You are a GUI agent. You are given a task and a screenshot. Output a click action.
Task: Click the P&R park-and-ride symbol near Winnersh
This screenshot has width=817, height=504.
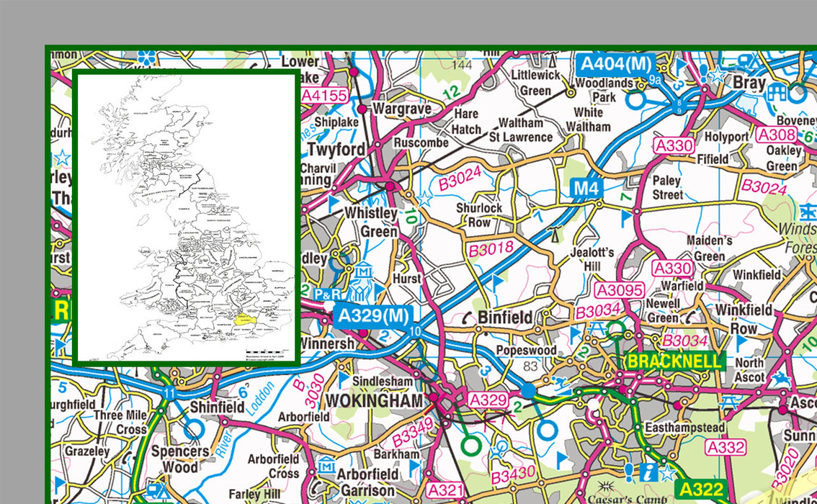(x=328, y=294)
